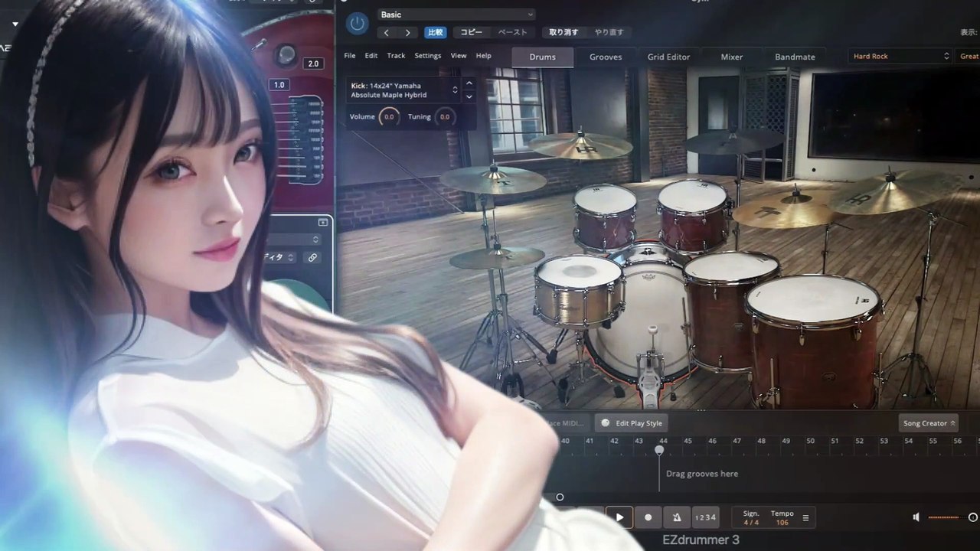
Task: Click the chain link icon in left panel
Action: click(312, 258)
